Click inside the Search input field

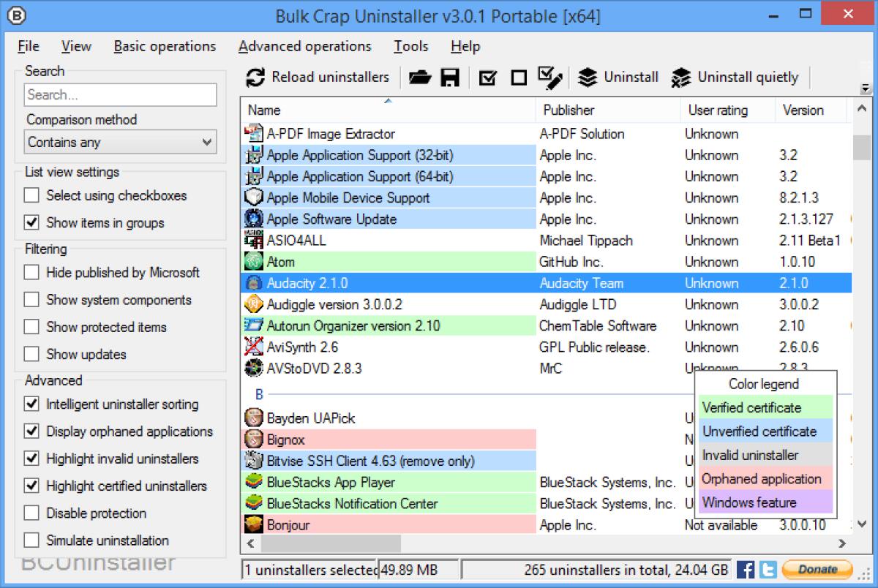tap(120, 94)
